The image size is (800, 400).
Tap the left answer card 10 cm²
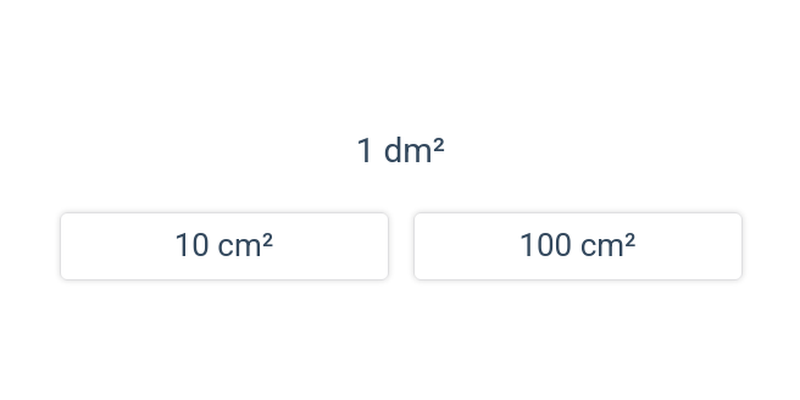coord(224,246)
